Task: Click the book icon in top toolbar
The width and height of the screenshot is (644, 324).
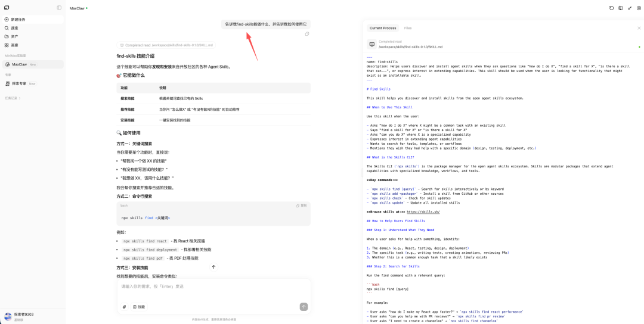Action: [621, 8]
